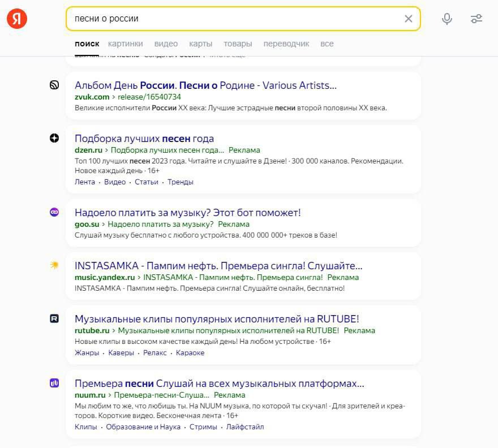Open INSTASAMKA Пампим нефть result

[218, 265]
